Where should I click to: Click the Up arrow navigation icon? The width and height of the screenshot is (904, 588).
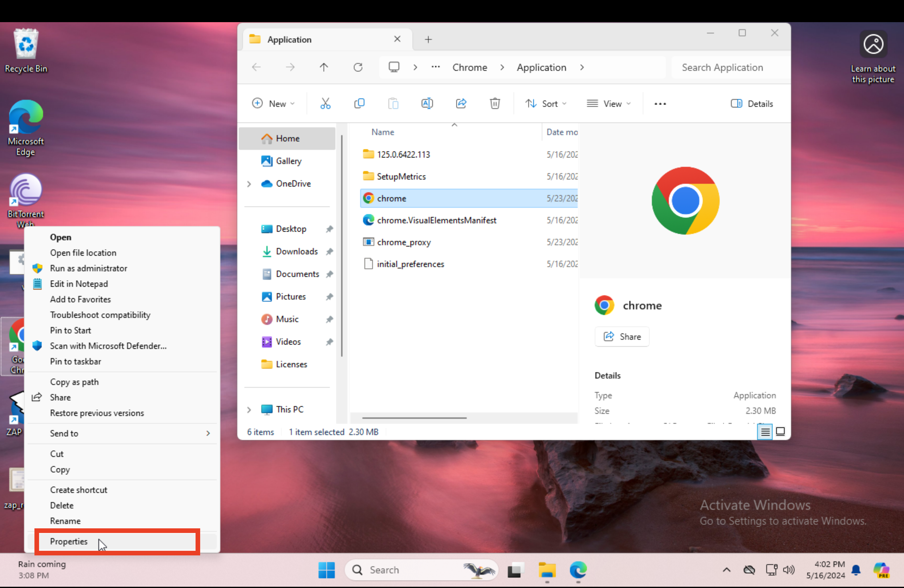click(x=323, y=68)
